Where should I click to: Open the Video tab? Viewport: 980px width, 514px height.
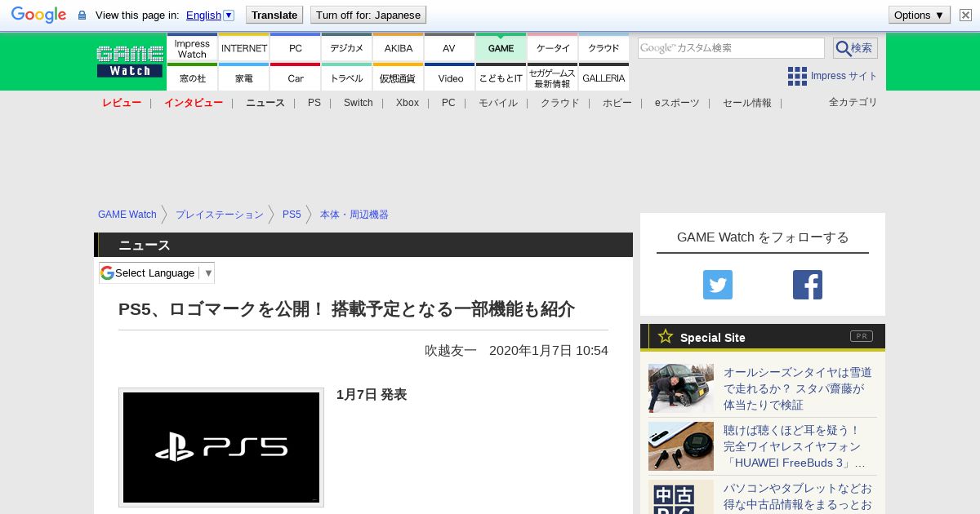pyautogui.click(x=449, y=78)
